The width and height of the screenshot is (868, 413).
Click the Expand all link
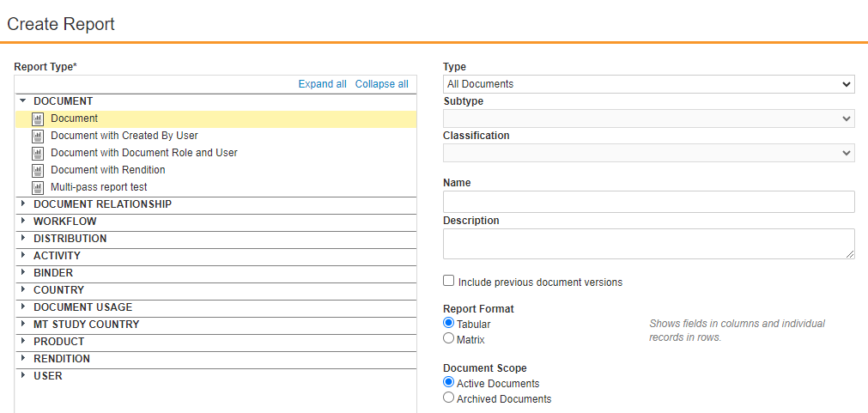pos(322,84)
